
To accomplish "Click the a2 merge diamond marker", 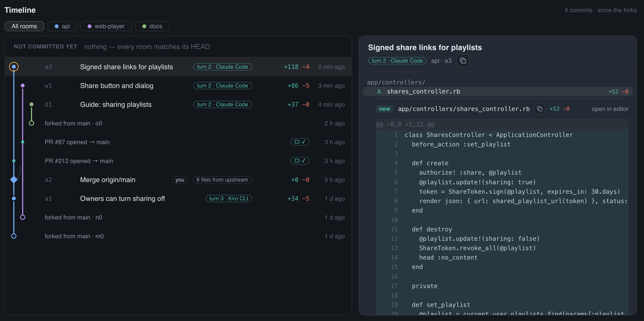I will tap(14, 180).
